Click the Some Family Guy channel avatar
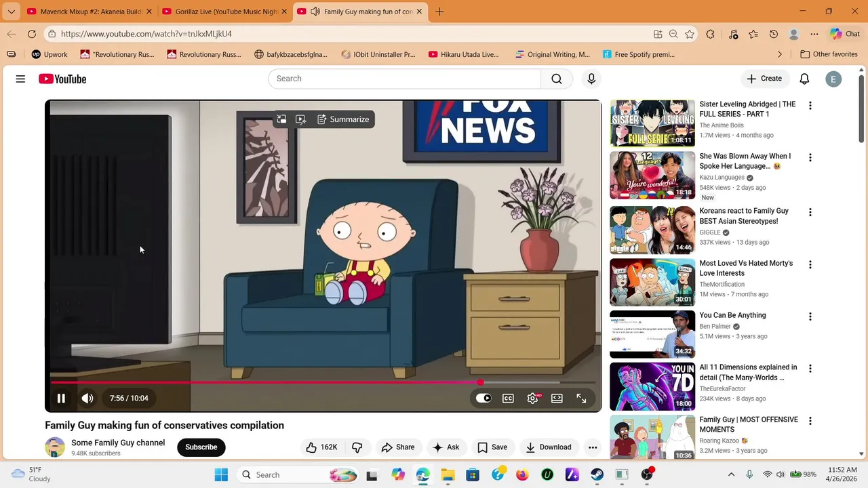 pyautogui.click(x=55, y=447)
